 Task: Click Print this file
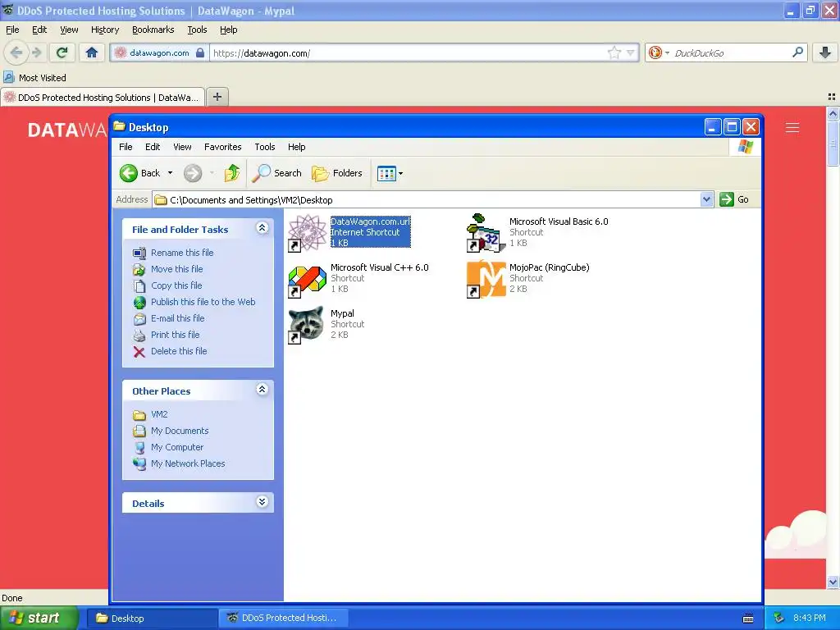pyautogui.click(x=176, y=335)
